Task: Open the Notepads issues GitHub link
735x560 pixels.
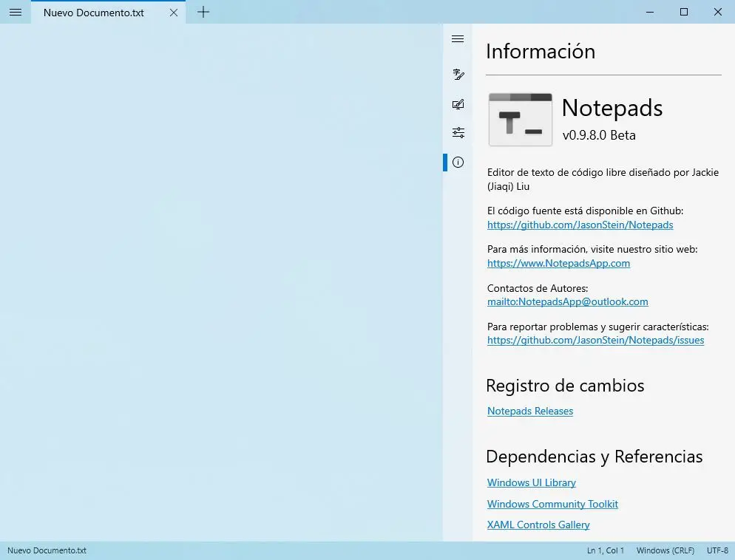Action: pyautogui.click(x=595, y=340)
